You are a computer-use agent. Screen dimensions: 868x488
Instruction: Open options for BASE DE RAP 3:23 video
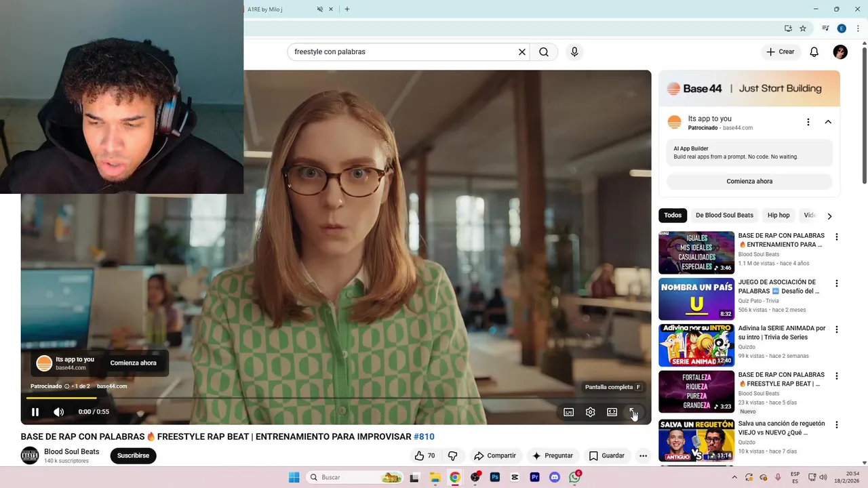836,376
